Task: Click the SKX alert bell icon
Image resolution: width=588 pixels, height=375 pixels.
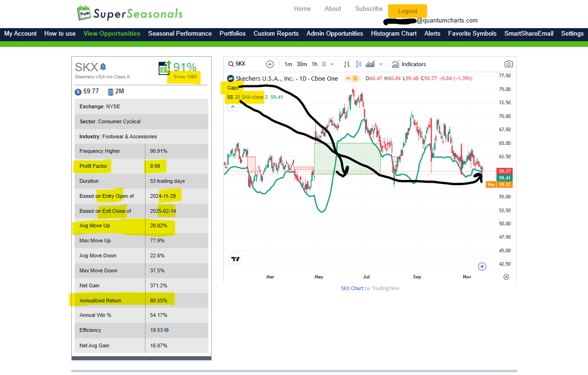Action: pyautogui.click(x=103, y=67)
